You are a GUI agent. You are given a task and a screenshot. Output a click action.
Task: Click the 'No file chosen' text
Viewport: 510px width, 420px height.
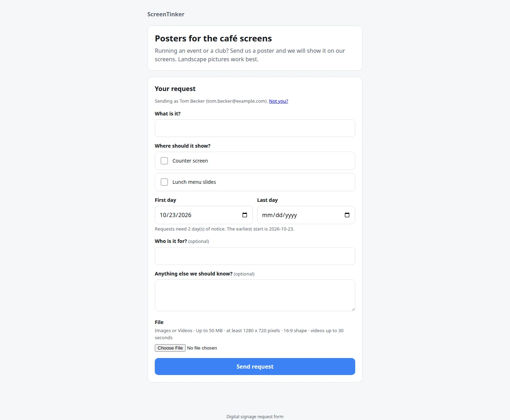202,348
